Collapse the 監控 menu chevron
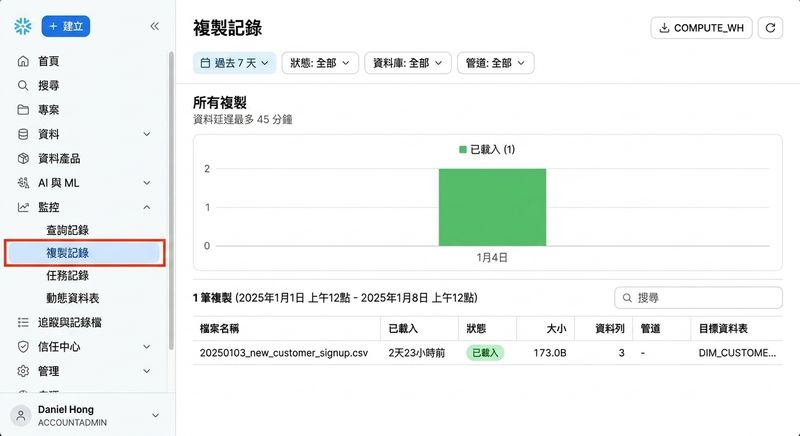This screenshot has width=800, height=436. [146, 207]
